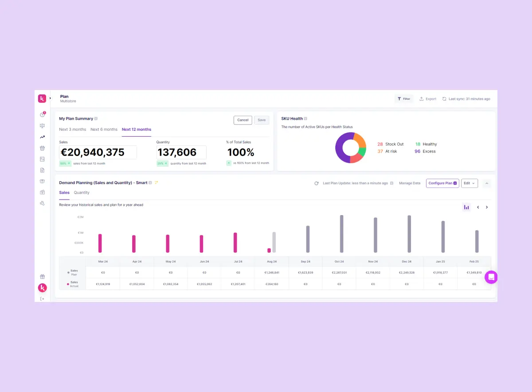
Task: Click the Sales Plan cell €1,916,377
Action: point(441,272)
